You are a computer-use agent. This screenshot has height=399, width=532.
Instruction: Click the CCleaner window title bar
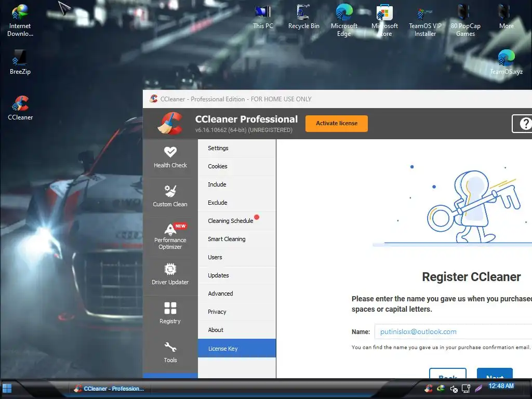tap(337, 99)
